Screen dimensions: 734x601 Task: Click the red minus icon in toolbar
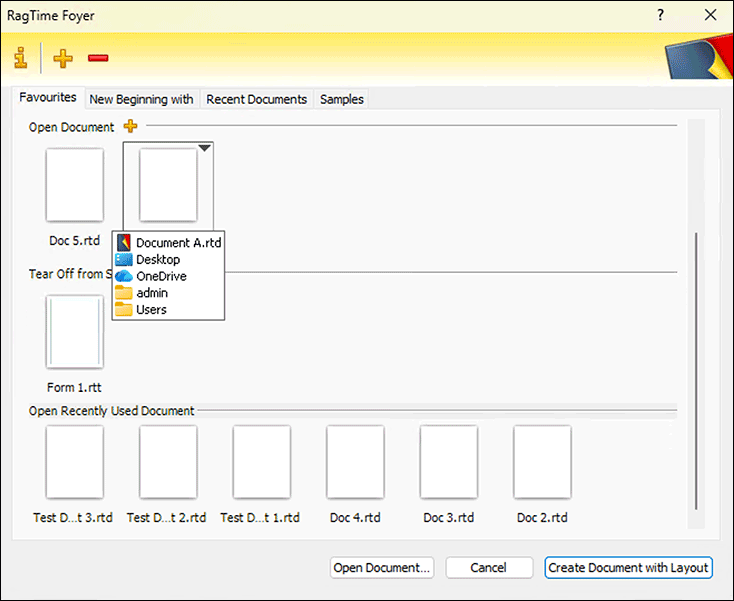98,59
